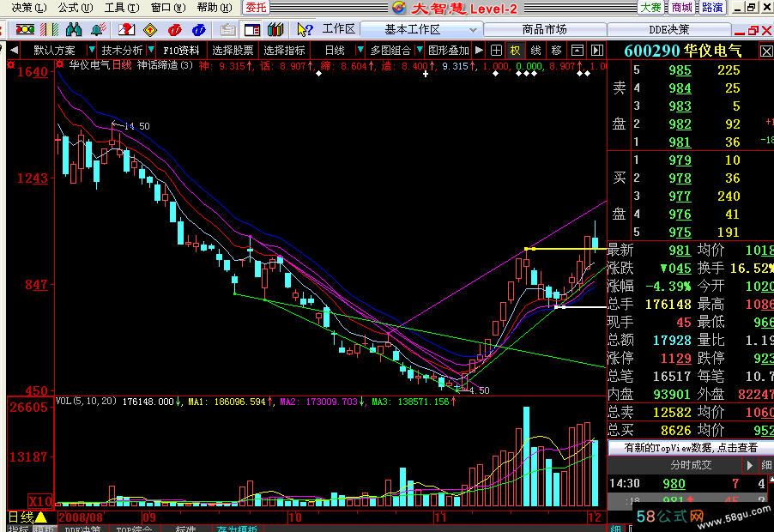
Task: Close the 600290 华仪电气 quote panel
Action: [766, 51]
